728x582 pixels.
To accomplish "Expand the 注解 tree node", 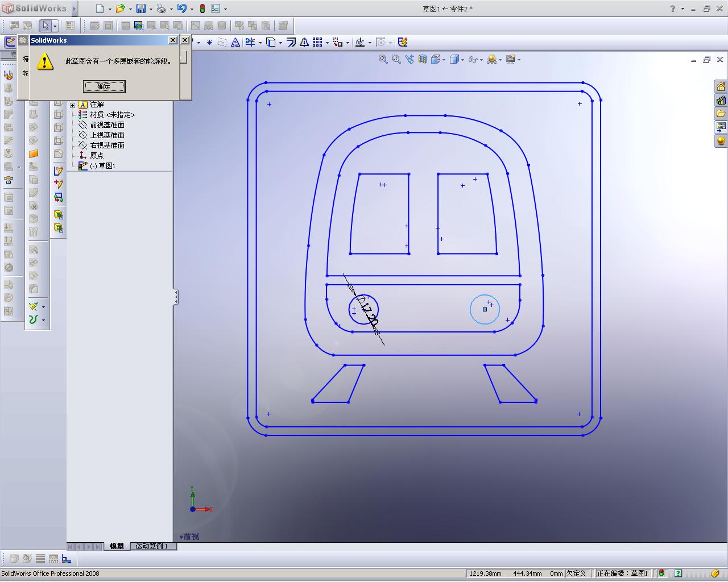I will [73, 105].
